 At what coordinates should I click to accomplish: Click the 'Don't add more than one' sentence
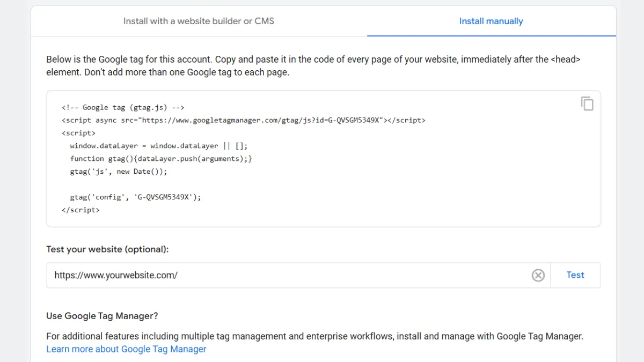187,72
